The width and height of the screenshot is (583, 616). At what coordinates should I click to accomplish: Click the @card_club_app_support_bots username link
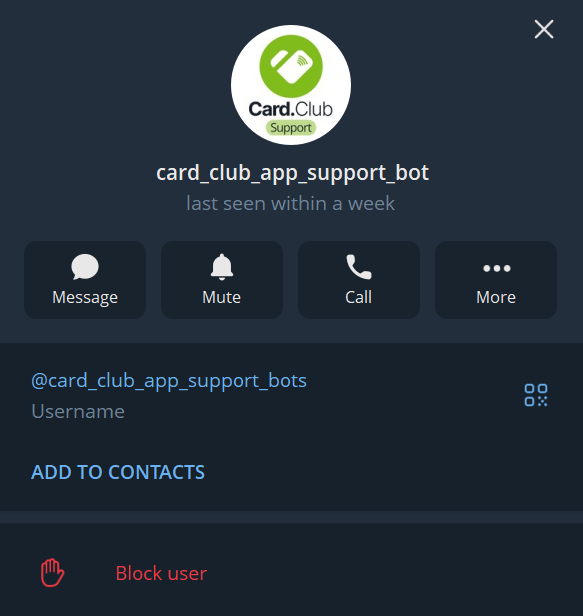(x=169, y=381)
